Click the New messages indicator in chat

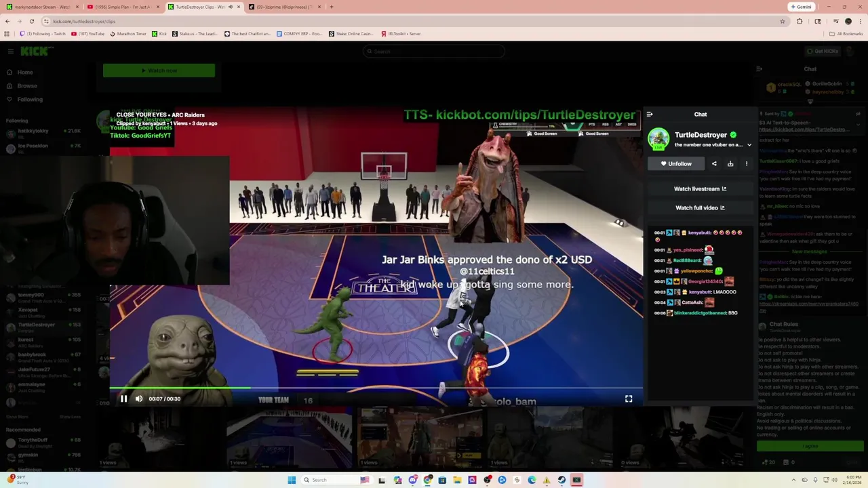(810, 251)
